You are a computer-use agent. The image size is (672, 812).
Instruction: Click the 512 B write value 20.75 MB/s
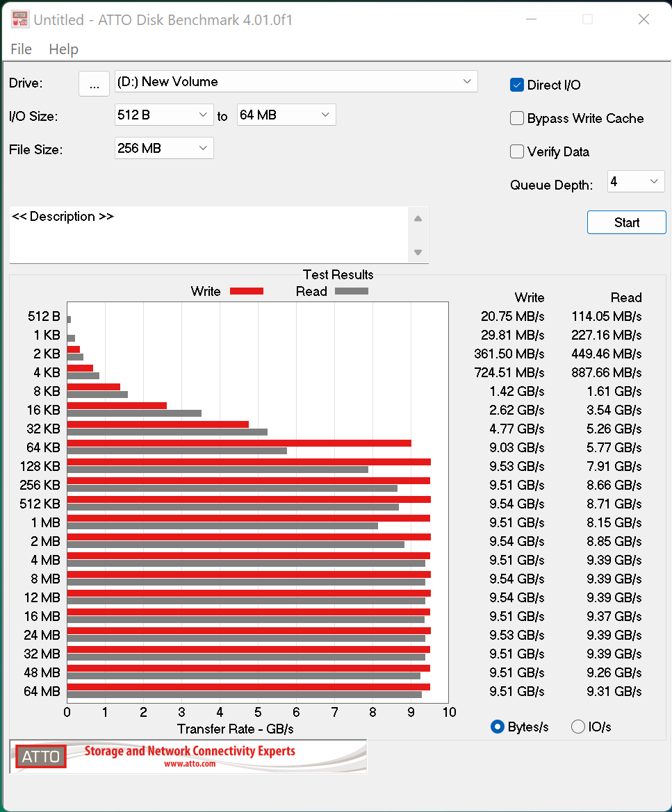[512, 317]
